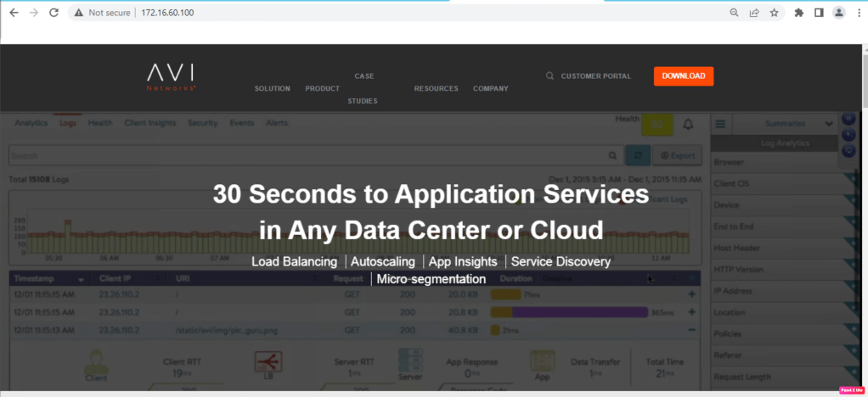The width and height of the screenshot is (868, 397).
Task: Open the Chrome three-dot menu
Action: click(858, 13)
